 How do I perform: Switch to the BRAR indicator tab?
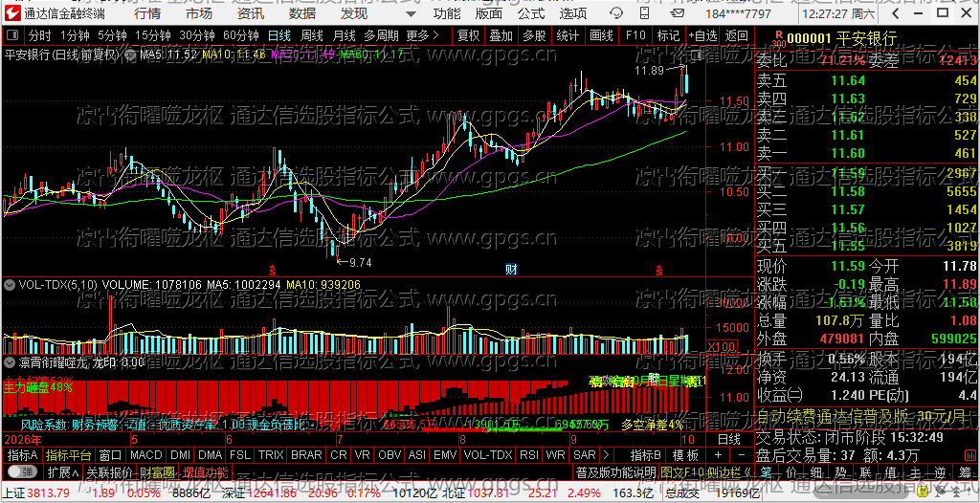point(306,455)
